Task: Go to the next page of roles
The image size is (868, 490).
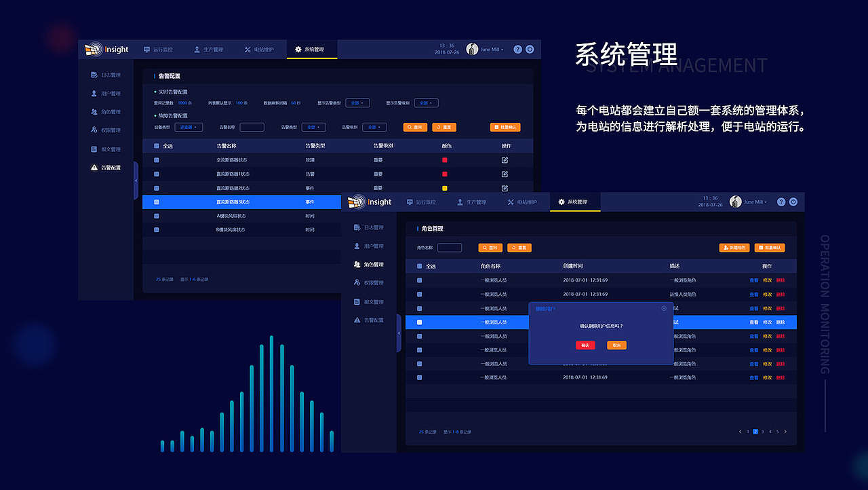Action: (x=785, y=432)
